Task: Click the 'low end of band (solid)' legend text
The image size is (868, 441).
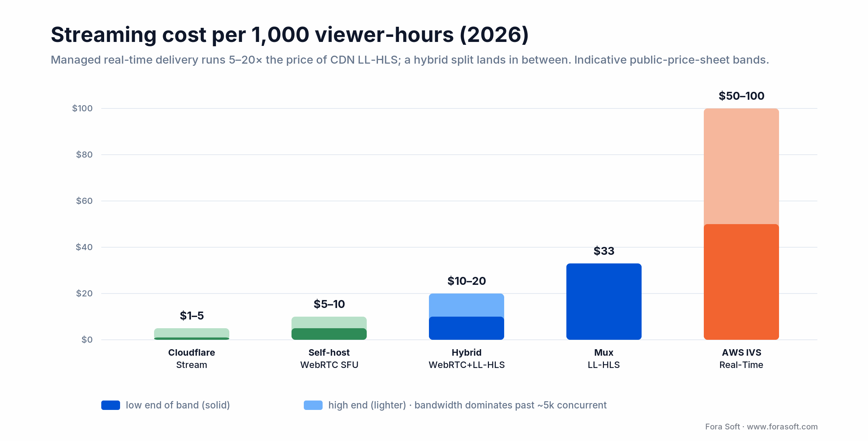Action: [178, 405]
